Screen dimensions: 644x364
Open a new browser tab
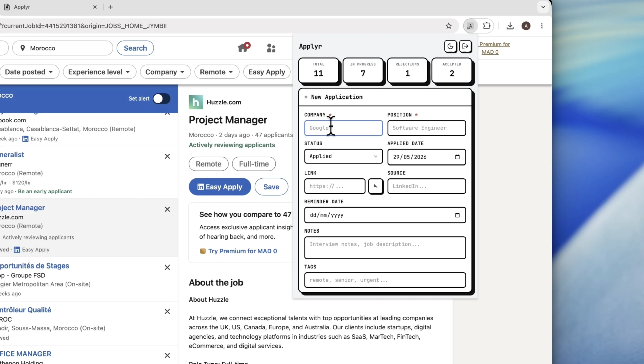coord(111,7)
